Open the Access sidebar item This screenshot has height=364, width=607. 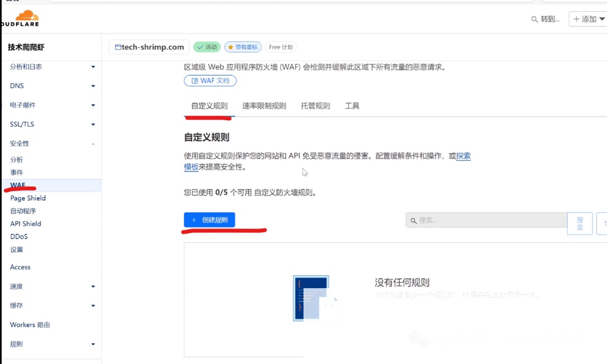coord(20,267)
